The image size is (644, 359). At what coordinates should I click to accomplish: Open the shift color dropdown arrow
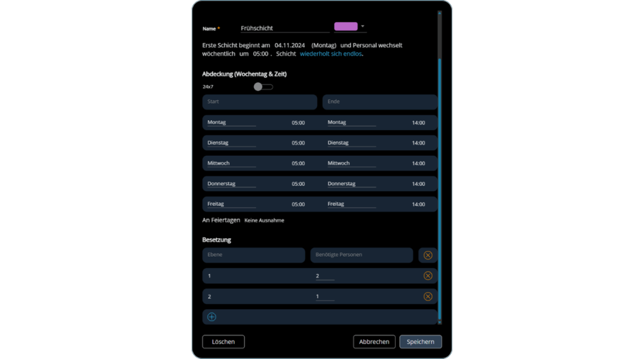click(362, 26)
